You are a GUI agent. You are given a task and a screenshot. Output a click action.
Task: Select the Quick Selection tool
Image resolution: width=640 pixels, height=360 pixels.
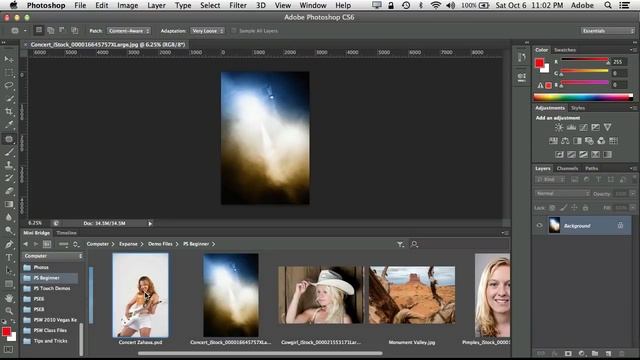coord(9,99)
